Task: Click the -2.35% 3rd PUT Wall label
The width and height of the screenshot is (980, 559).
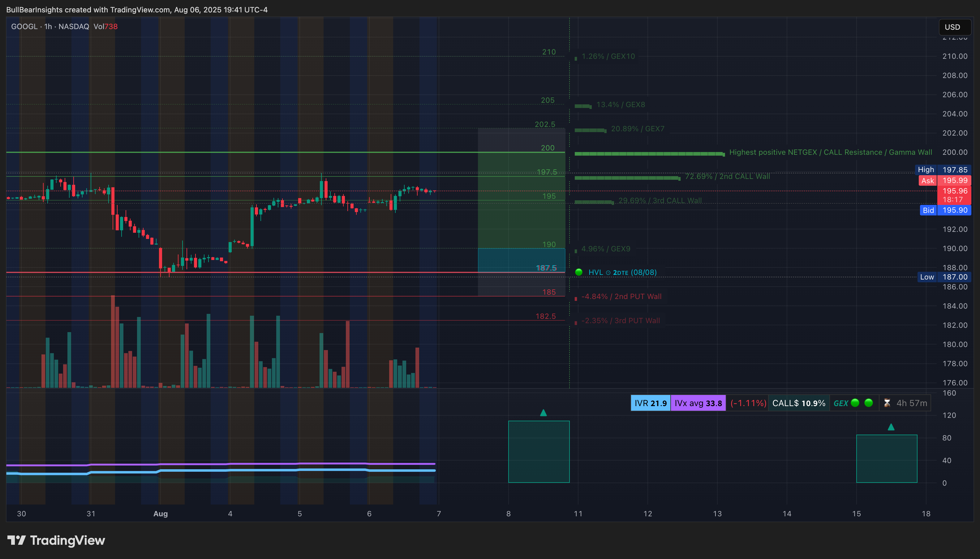Action: pyautogui.click(x=621, y=321)
